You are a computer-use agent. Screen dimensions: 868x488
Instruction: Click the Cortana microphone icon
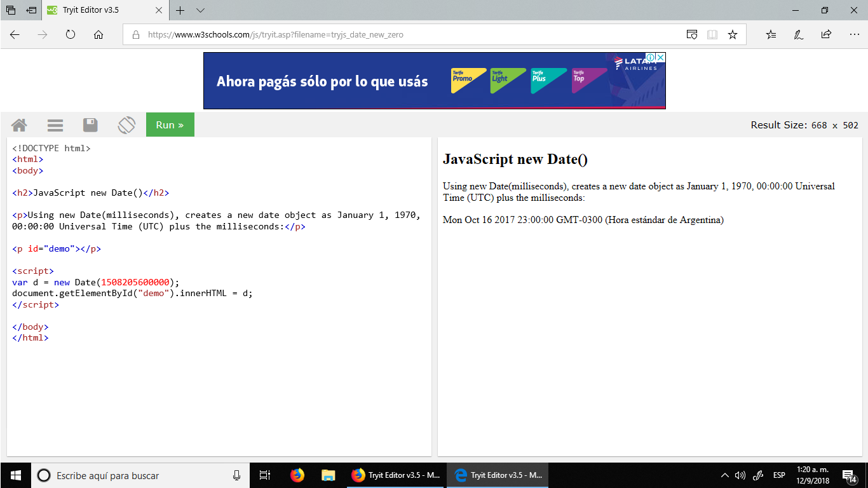click(x=237, y=475)
